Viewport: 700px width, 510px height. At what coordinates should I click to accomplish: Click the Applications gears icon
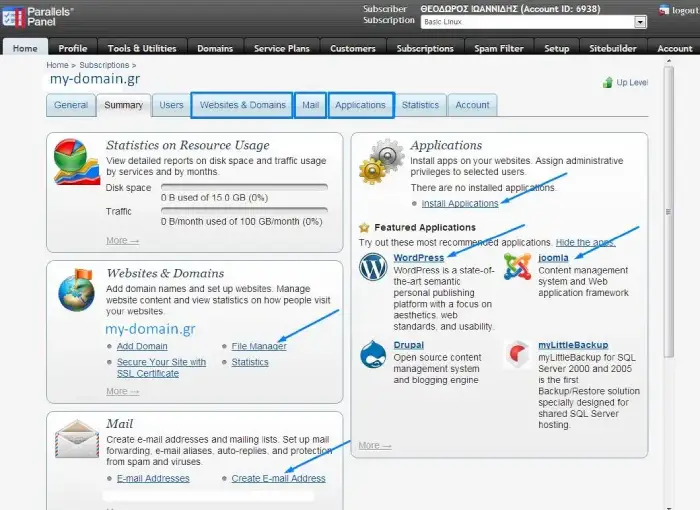pyautogui.click(x=382, y=161)
